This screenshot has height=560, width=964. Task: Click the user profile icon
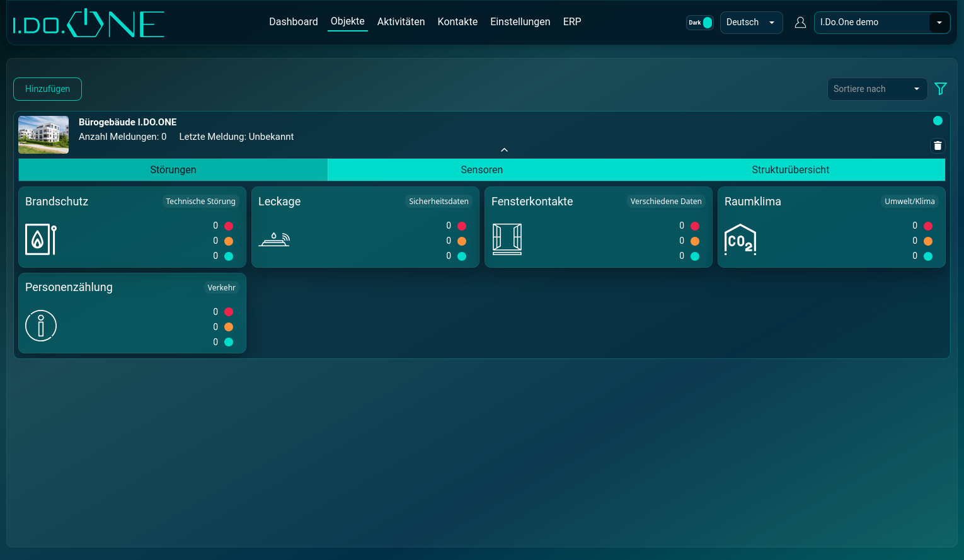pyautogui.click(x=800, y=23)
